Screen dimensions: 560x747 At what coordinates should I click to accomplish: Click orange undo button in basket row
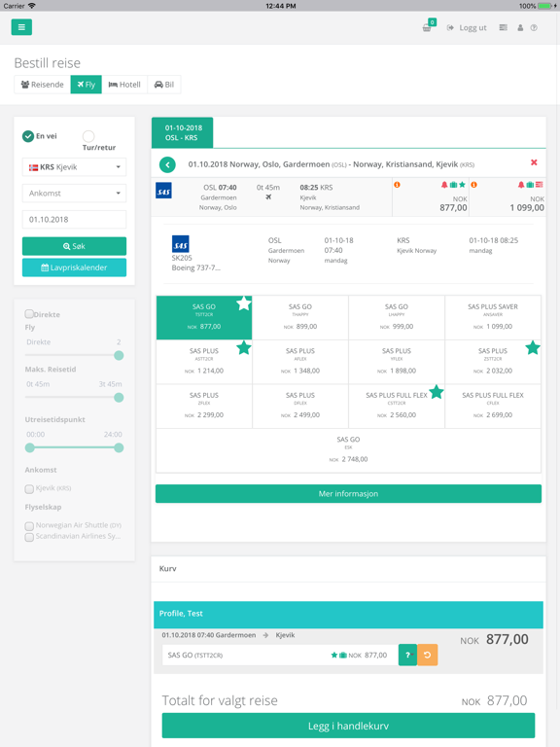[x=427, y=655]
